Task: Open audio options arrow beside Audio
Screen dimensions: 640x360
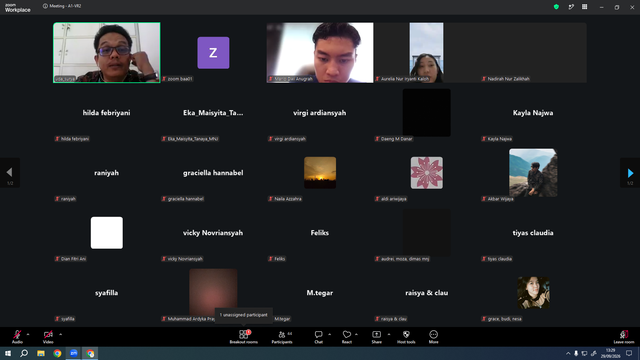Action: [28, 334]
